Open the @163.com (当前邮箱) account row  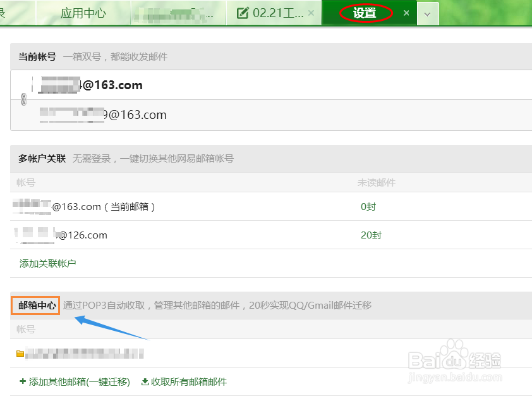(x=271, y=206)
